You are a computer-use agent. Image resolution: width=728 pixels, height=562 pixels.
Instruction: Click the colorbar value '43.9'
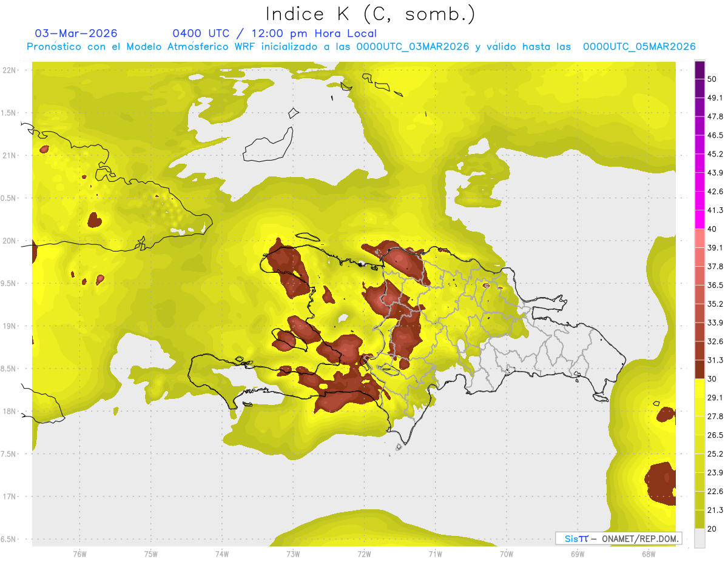pos(716,173)
